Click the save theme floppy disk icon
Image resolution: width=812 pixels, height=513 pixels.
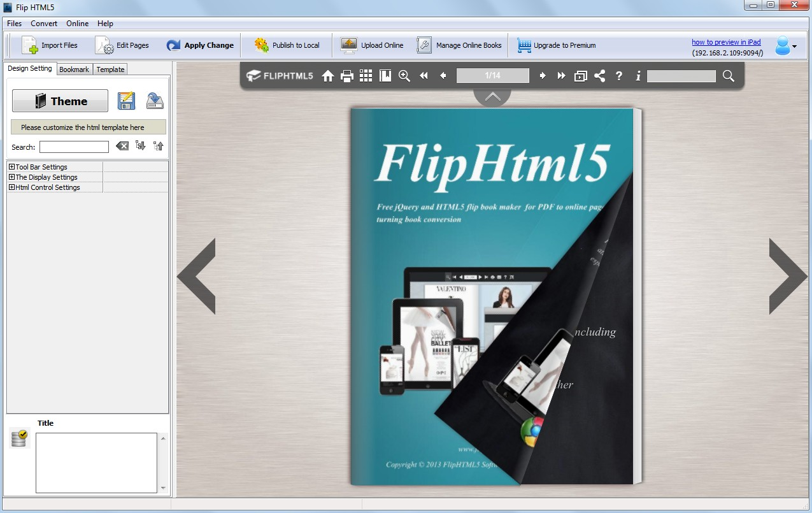click(x=126, y=101)
